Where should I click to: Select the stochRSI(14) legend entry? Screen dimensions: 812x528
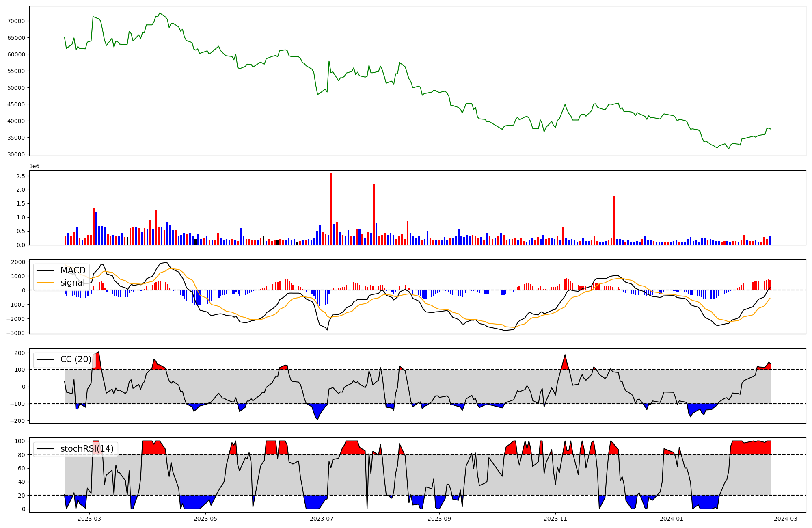(x=86, y=449)
